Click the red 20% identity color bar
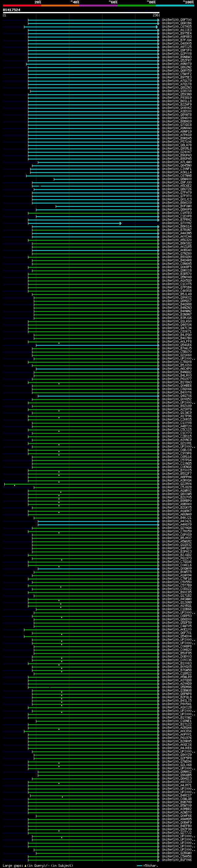 point(22,6)
